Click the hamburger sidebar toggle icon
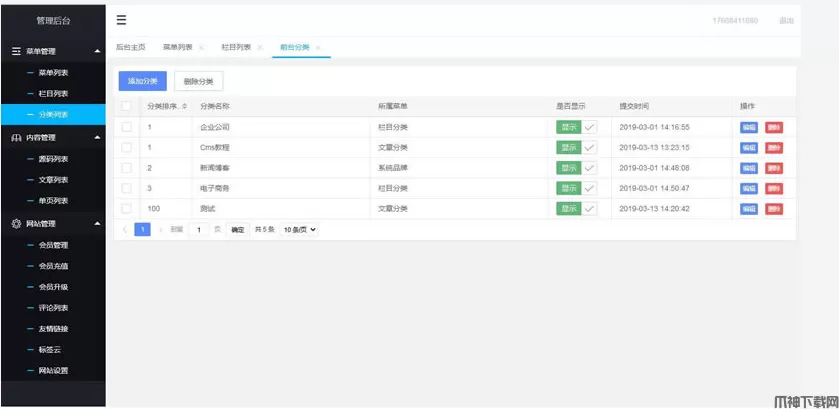Image resolution: width=839 pixels, height=409 pixels. (x=121, y=20)
